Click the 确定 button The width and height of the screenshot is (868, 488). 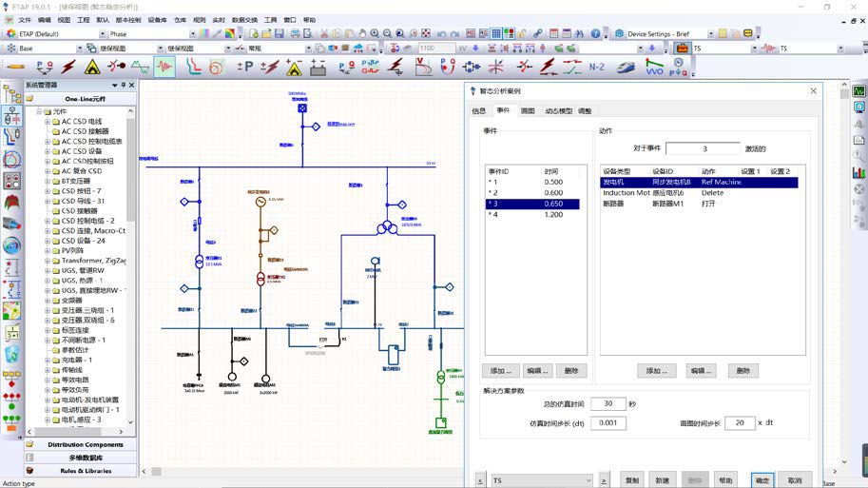click(762, 480)
